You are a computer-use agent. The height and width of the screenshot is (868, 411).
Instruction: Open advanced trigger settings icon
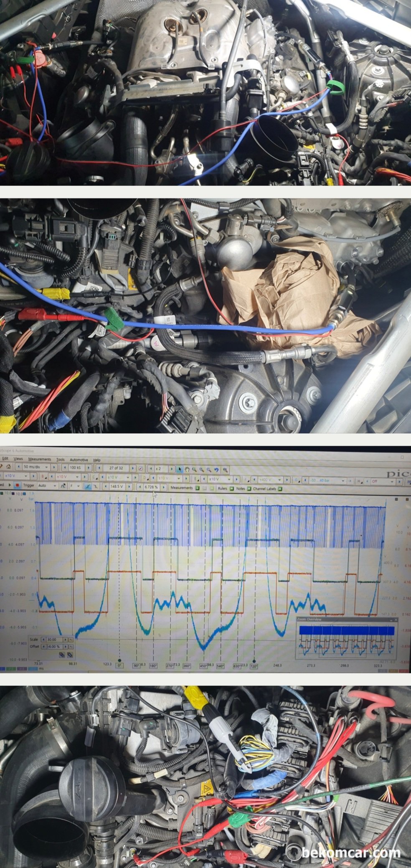click(63, 486)
